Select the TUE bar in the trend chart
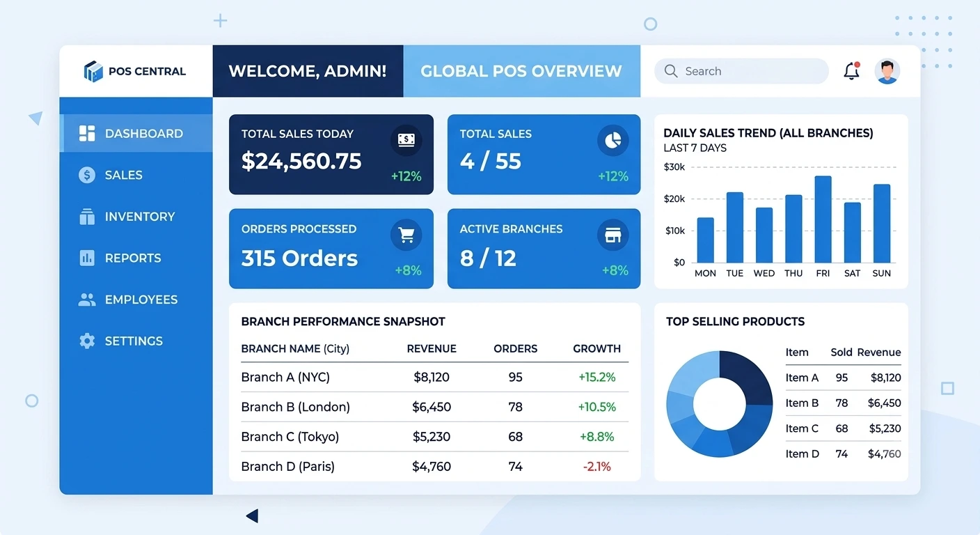 tap(734, 227)
